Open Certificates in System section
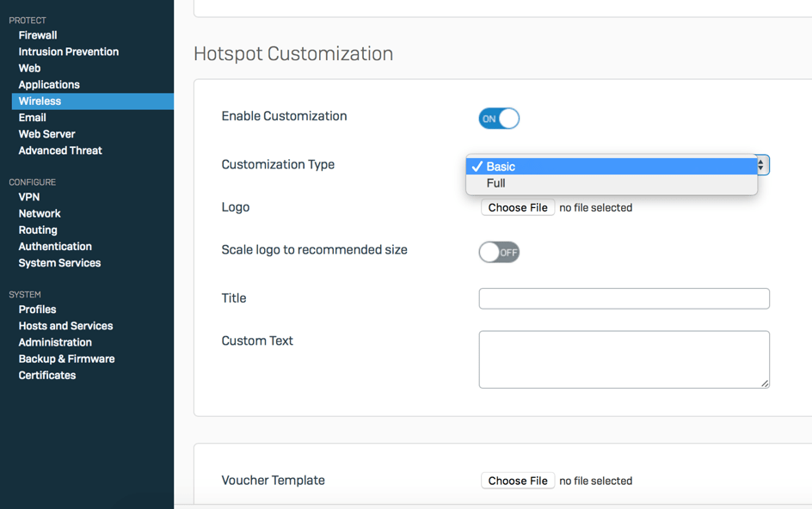 (x=47, y=375)
